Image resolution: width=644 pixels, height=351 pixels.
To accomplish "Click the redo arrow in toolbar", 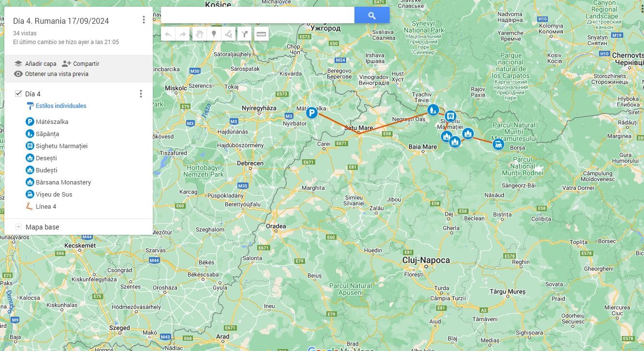I will (x=183, y=34).
